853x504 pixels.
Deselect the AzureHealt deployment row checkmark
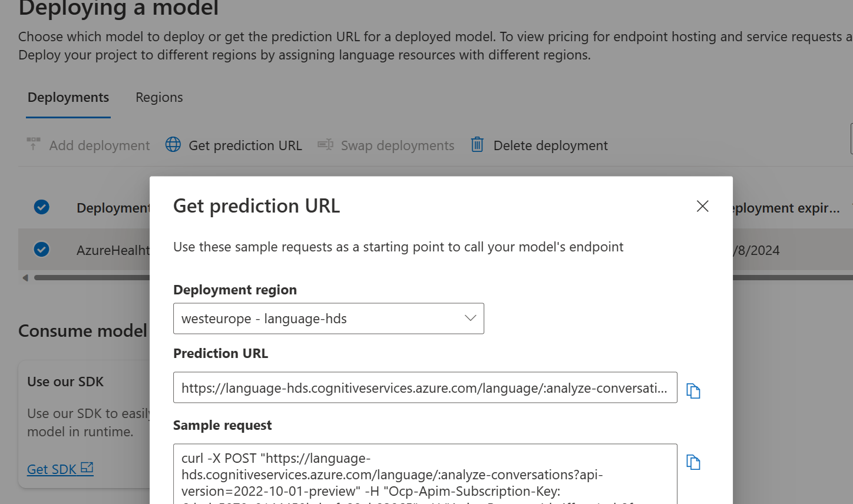(41, 249)
